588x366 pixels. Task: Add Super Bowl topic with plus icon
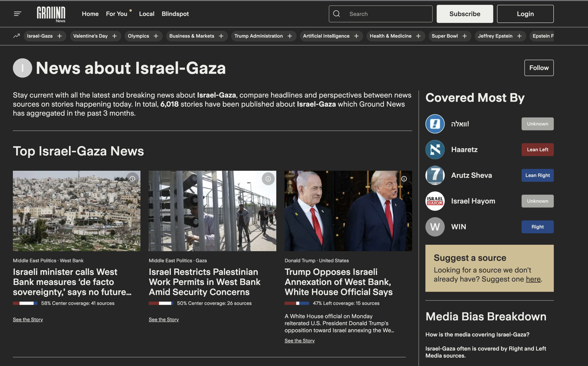coord(464,36)
